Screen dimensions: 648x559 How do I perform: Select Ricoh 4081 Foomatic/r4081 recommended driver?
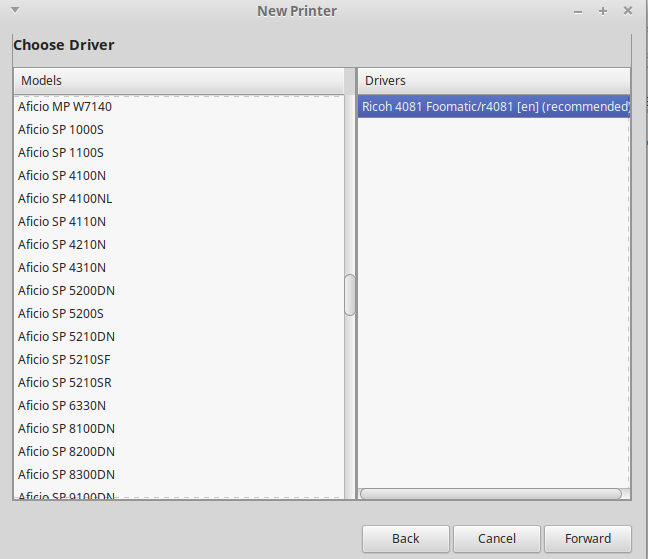[x=494, y=107]
